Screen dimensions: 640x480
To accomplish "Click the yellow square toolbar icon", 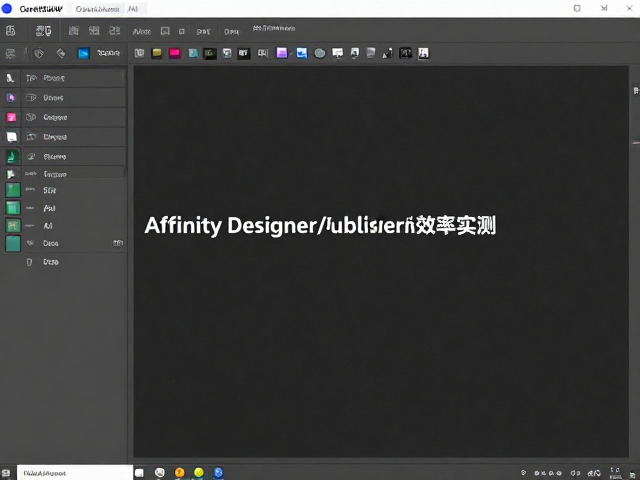I will pyautogui.click(x=157, y=53).
